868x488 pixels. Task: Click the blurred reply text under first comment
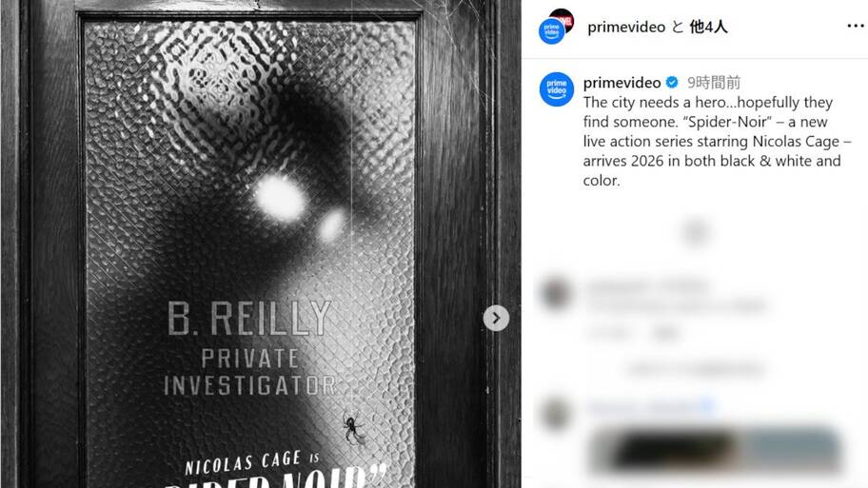point(666,333)
